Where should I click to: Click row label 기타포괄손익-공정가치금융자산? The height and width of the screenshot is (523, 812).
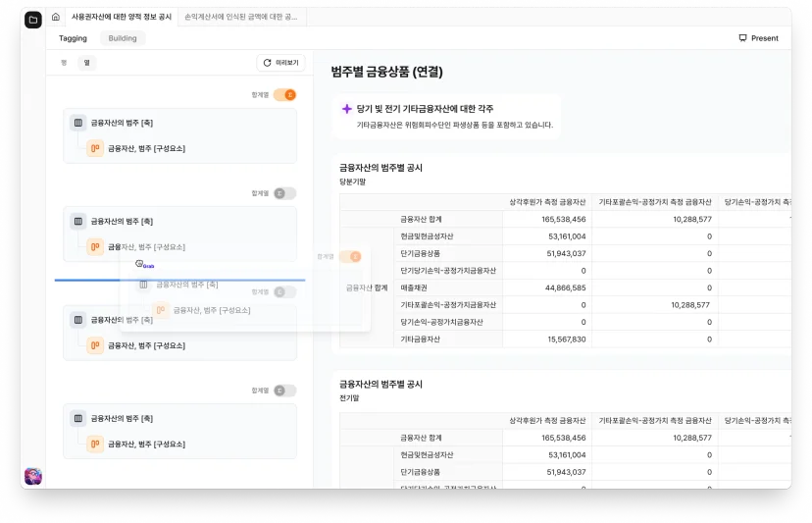(x=448, y=305)
